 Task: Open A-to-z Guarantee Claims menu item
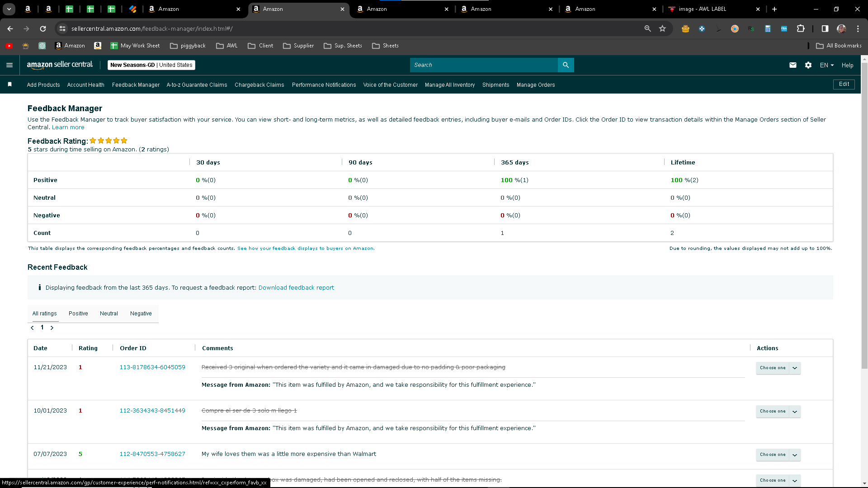point(197,85)
